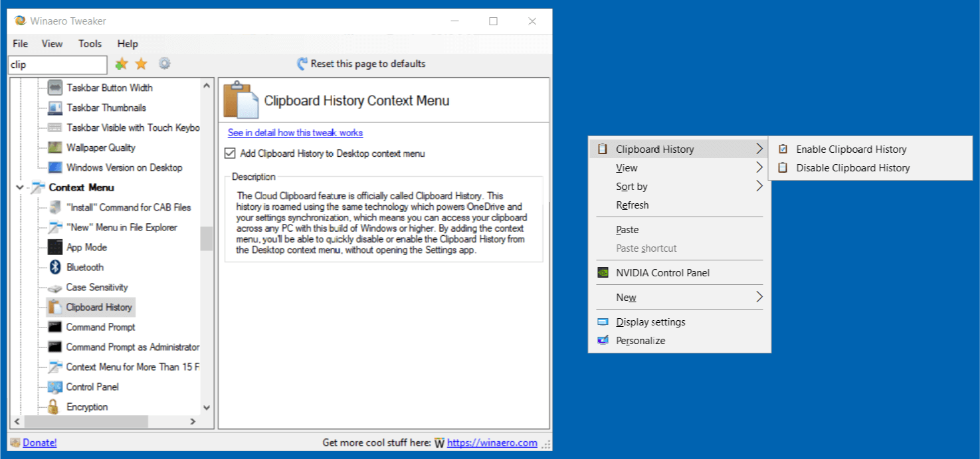Click the large clipboard icon in page header
The width and height of the screenshot is (980, 459).
(x=241, y=100)
